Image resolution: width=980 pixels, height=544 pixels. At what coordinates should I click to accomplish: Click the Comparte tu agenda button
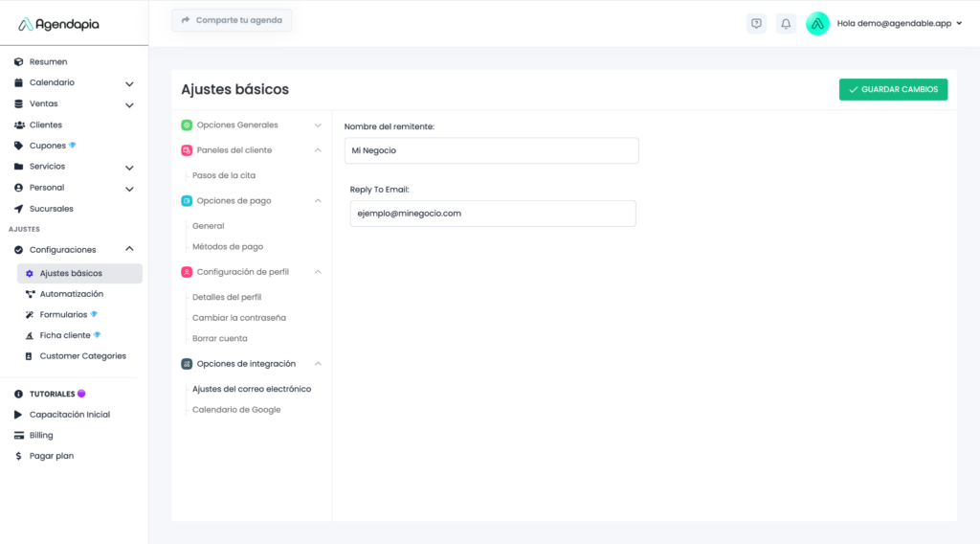pos(232,20)
